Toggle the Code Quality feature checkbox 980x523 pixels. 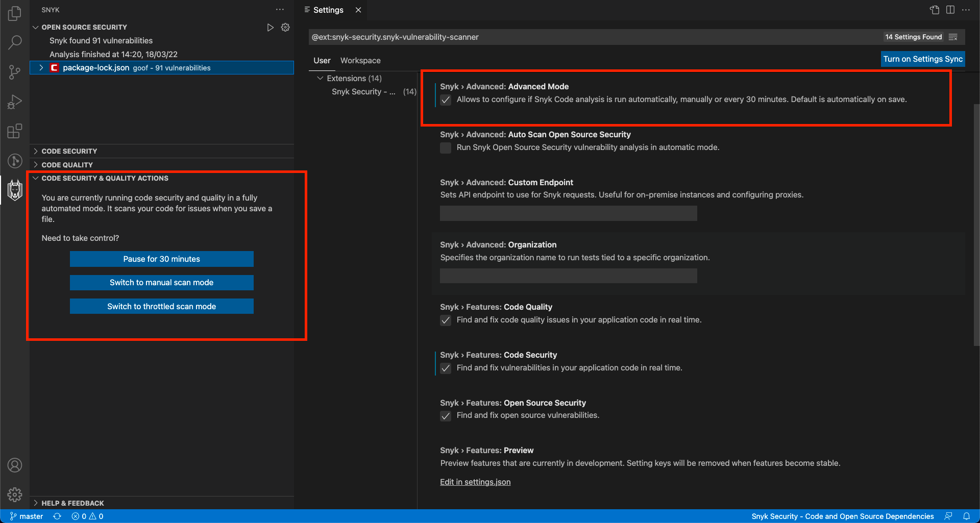[x=446, y=320]
